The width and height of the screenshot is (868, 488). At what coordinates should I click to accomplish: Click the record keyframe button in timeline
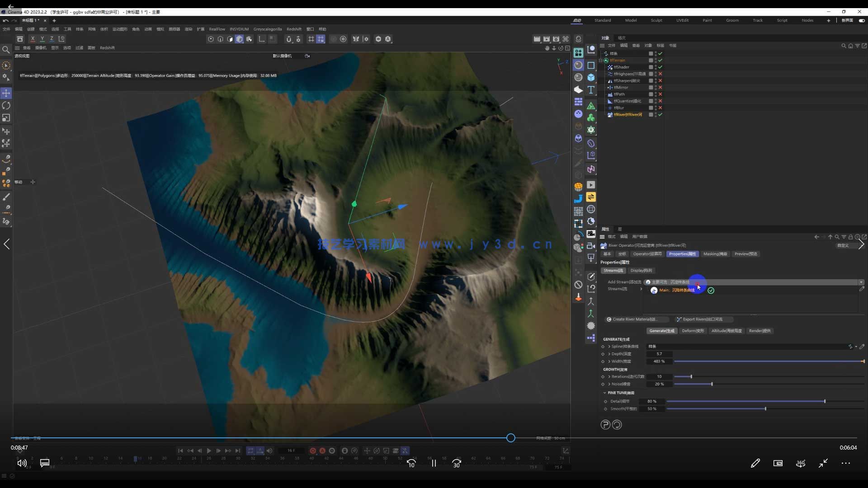tap(313, 450)
